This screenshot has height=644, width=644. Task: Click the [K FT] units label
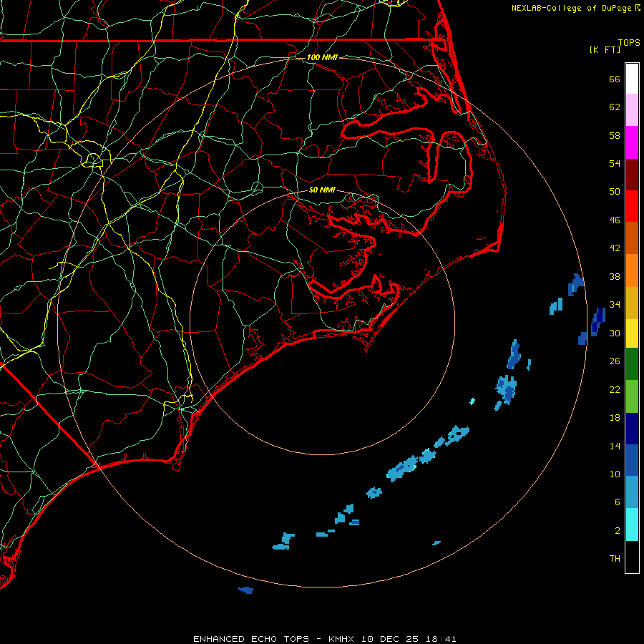tap(605, 49)
